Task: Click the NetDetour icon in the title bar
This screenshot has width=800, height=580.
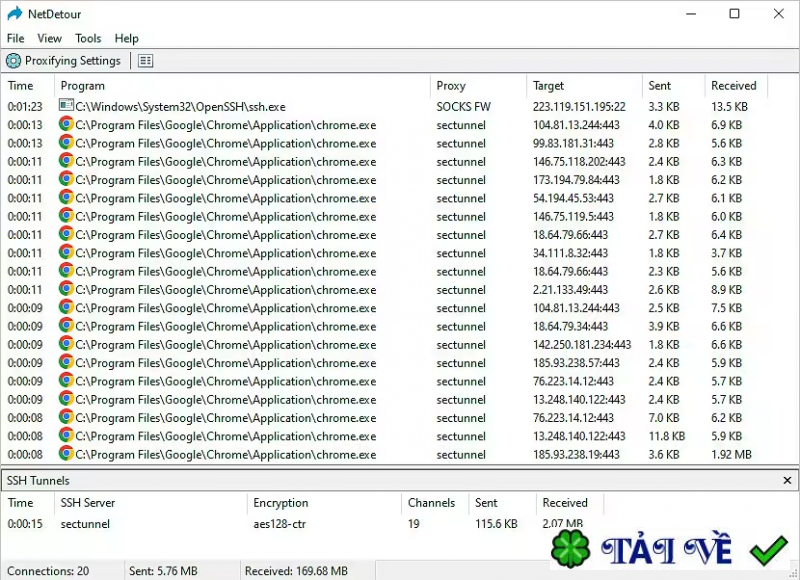Action: click(x=12, y=14)
